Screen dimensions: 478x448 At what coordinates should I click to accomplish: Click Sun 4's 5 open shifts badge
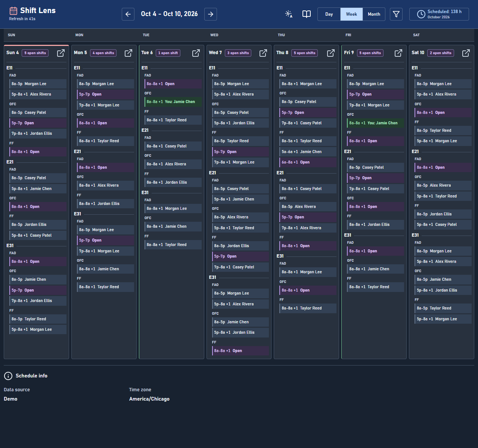click(x=35, y=53)
